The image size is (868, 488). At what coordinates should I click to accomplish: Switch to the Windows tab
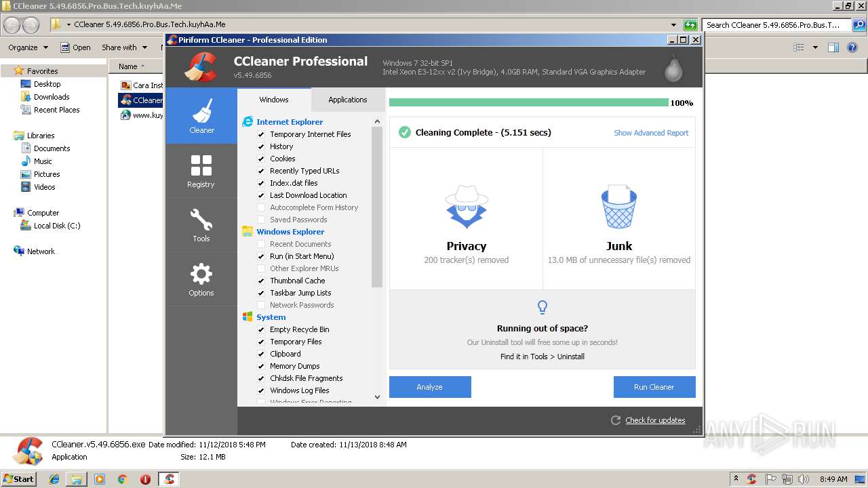274,100
